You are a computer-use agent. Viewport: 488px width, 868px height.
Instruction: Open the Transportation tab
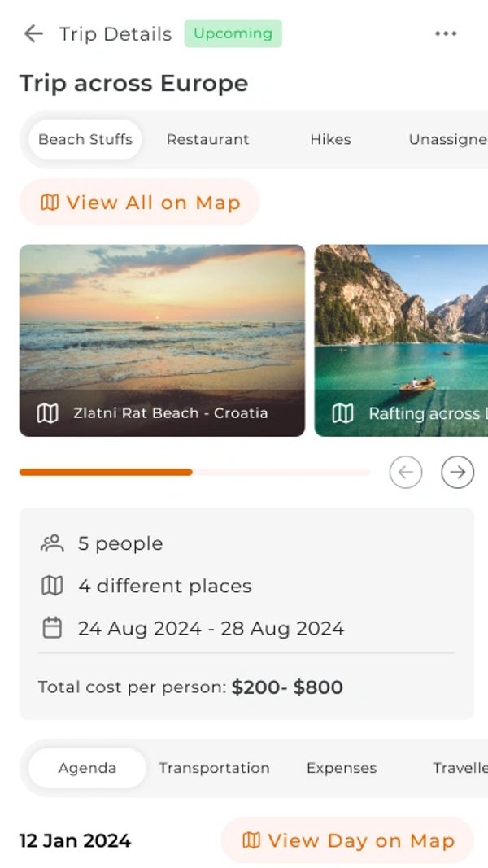click(x=214, y=768)
